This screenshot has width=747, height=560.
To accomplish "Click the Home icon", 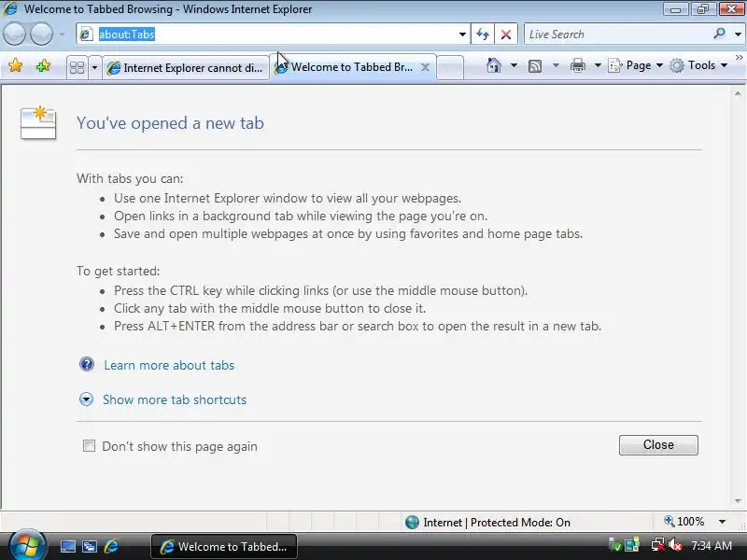I will (494, 65).
